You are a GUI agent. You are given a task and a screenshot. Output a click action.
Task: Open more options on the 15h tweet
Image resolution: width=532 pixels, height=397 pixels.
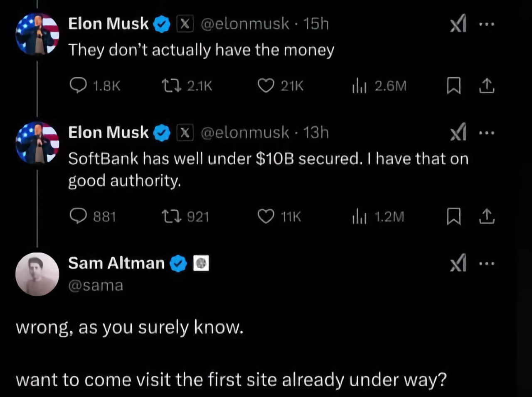tap(487, 24)
